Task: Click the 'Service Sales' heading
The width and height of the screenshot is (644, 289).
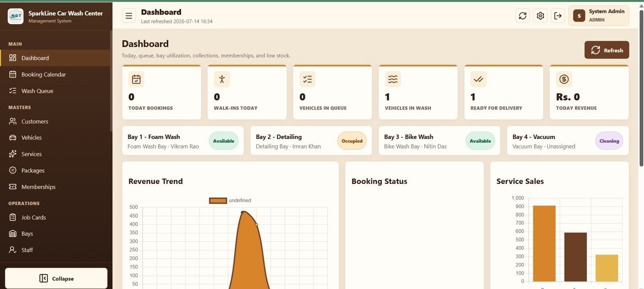Action: tap(520, 181)
